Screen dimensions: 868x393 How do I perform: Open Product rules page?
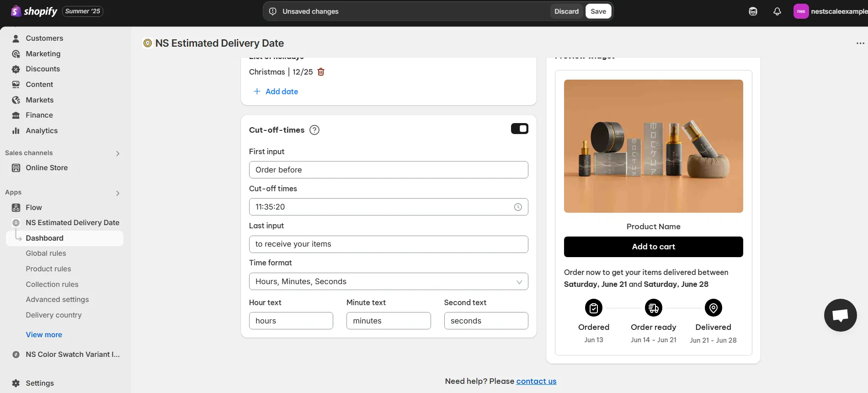point(48,269)
